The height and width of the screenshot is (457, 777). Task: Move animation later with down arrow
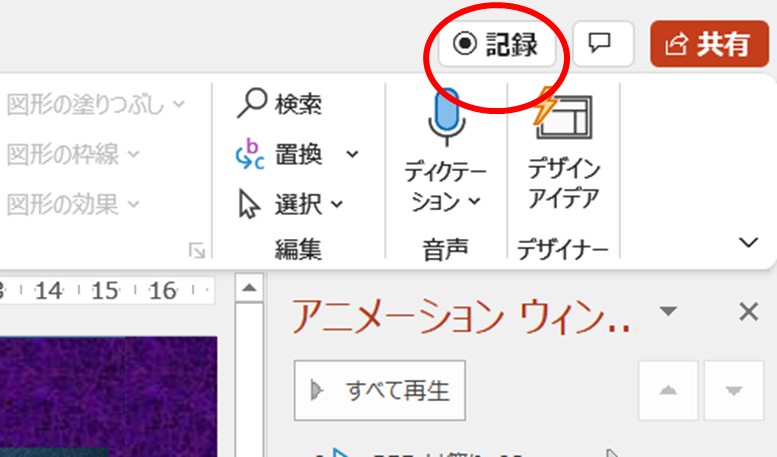(733, 391)
